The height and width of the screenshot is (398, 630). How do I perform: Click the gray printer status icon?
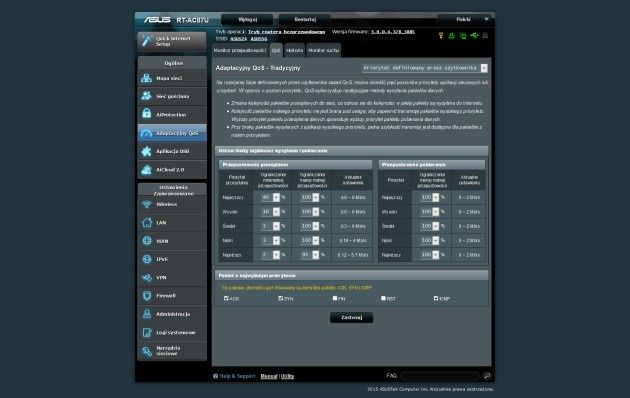(x=485, y=36)
